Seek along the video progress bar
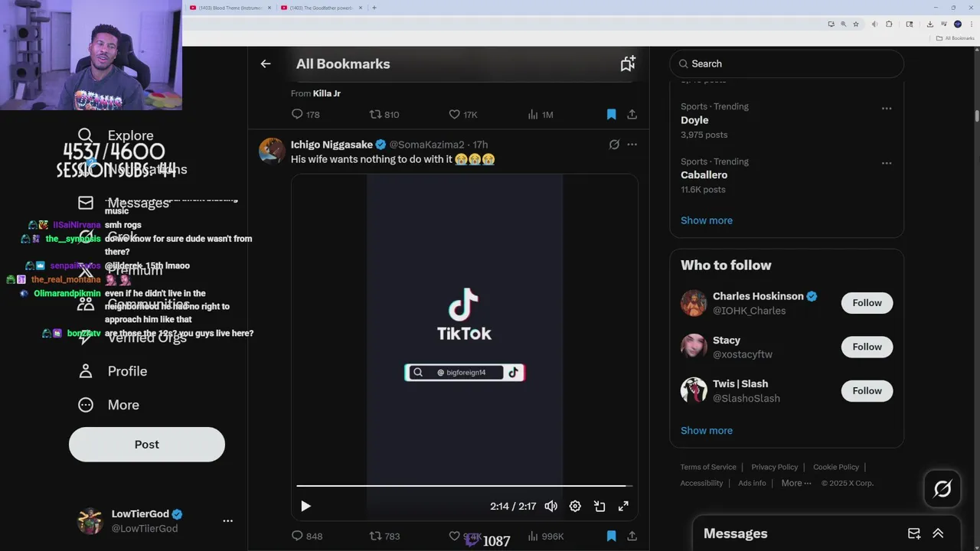The height and width of the screenshot is (551, 980). [x=464, y=486]
